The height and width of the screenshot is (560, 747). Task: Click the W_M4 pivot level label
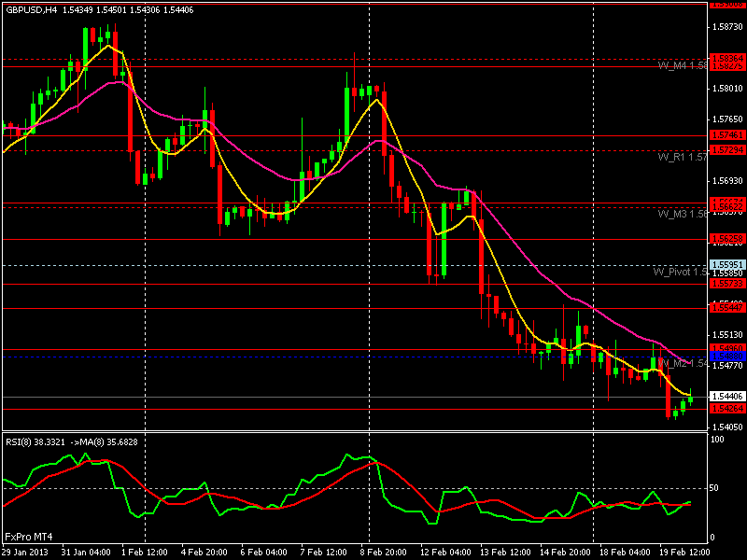[683, 65]
